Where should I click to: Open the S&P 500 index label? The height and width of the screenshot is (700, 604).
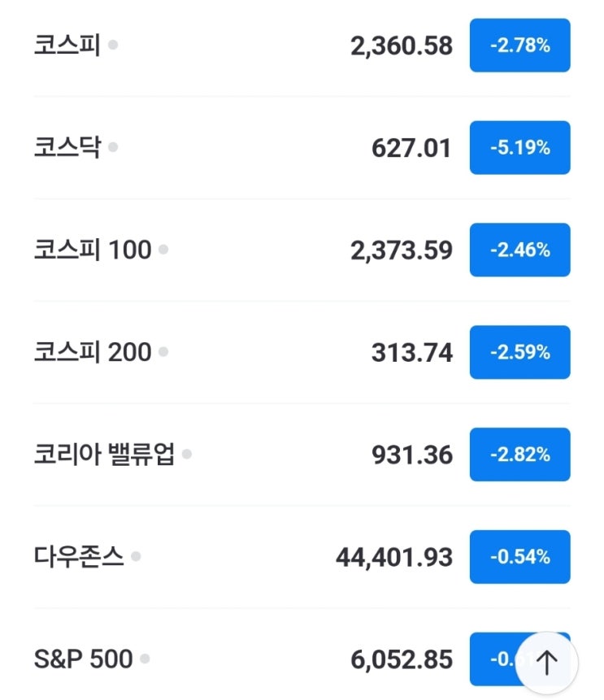84,659
